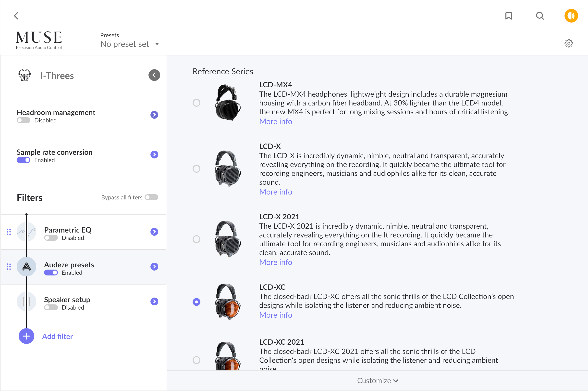Open More info for LCD-X 2021

276,262
